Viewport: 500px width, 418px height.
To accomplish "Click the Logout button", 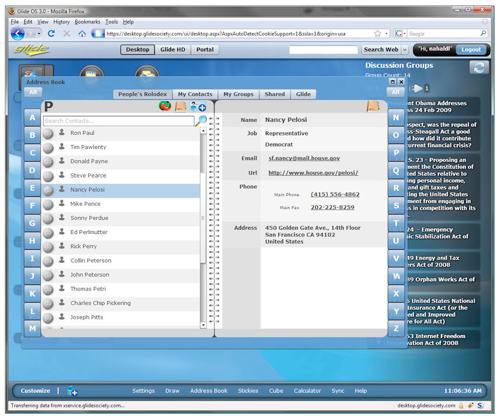I will [471, 50].
